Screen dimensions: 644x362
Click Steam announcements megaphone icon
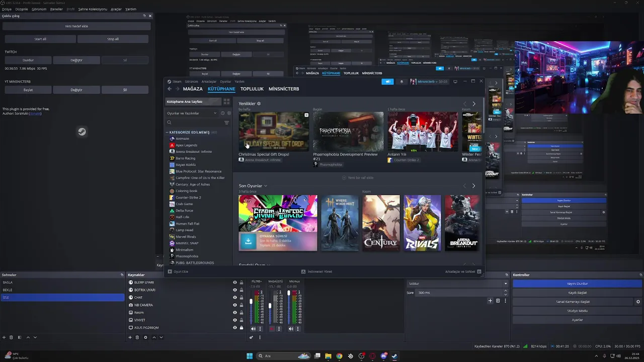(387, 81)
